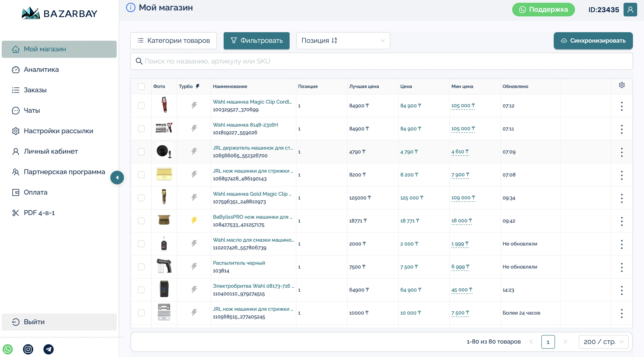Open the WhatsApp icon at bottom left
This screenshot has height=357, width=644.
(x=8, y=349)
